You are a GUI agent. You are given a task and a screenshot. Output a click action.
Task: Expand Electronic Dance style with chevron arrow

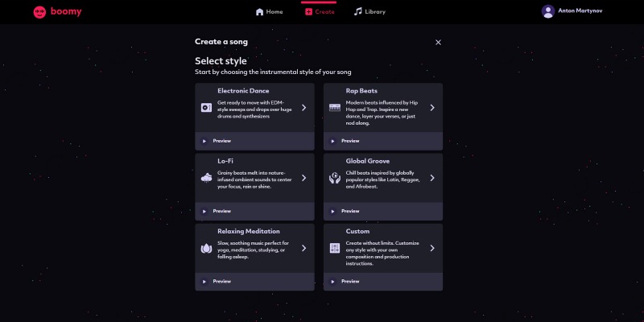304,108
